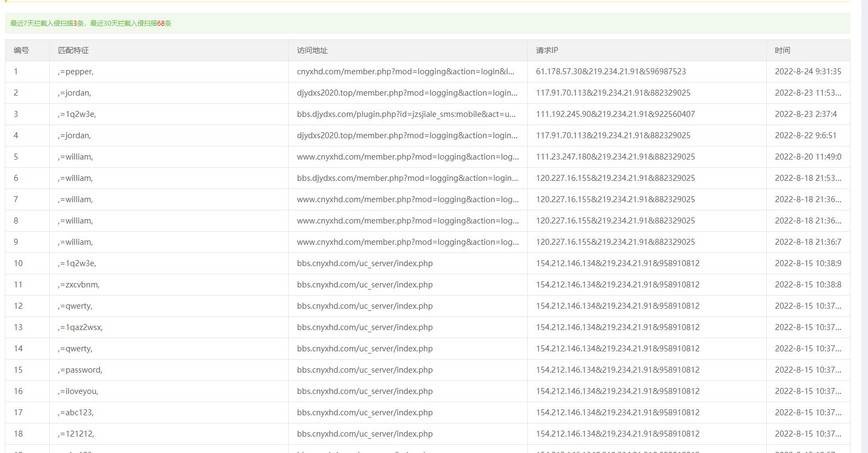Click timestamp 2022-8-15 10:38:9
Screen dimensions: 868x453
[x=808, y=263]
